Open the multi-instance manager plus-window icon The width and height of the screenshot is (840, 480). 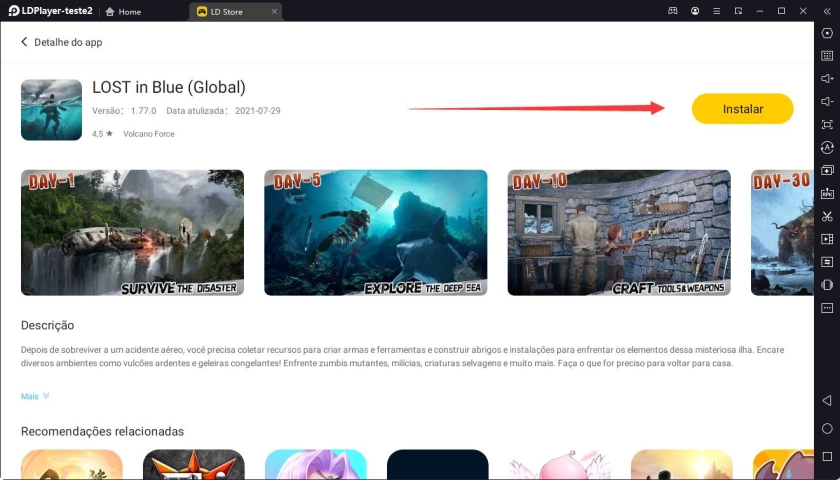pos(827,170)
